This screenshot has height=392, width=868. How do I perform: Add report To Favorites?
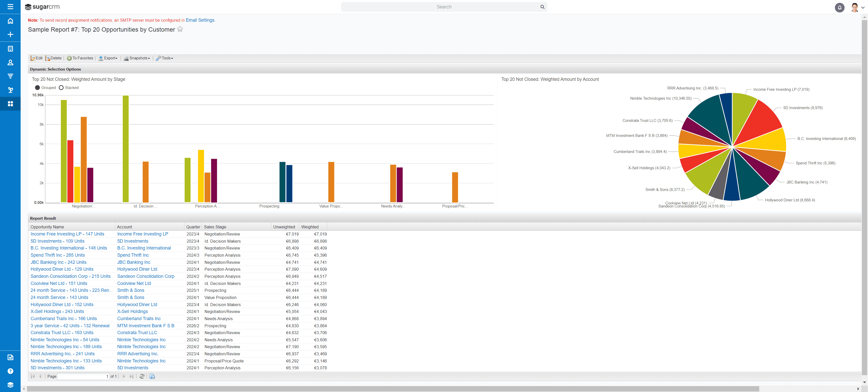click(x=80, y=58)
